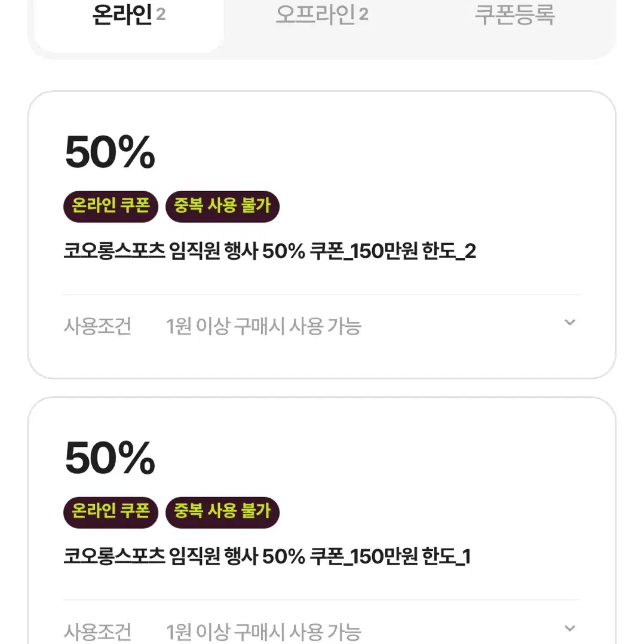This screenshot has width=644, height=644.
Task: Switch to the 온라인 tab
Action: pos(129,17)
